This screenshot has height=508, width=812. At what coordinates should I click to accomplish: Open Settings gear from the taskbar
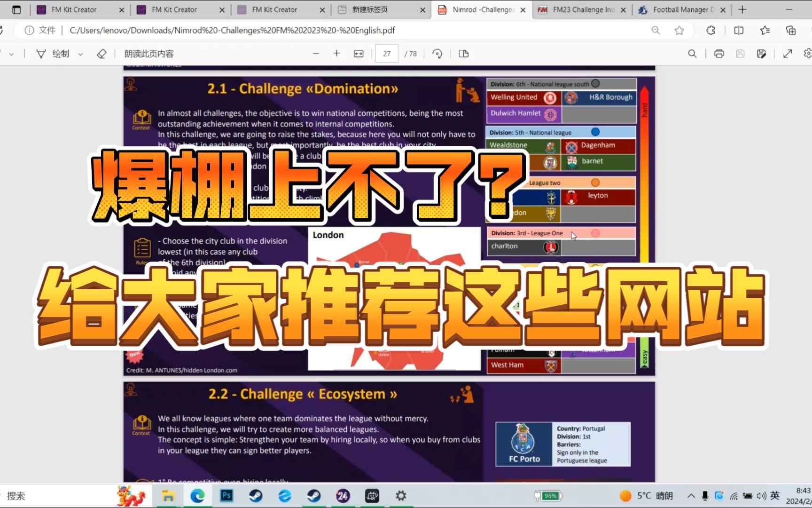(x=401, y=496)
